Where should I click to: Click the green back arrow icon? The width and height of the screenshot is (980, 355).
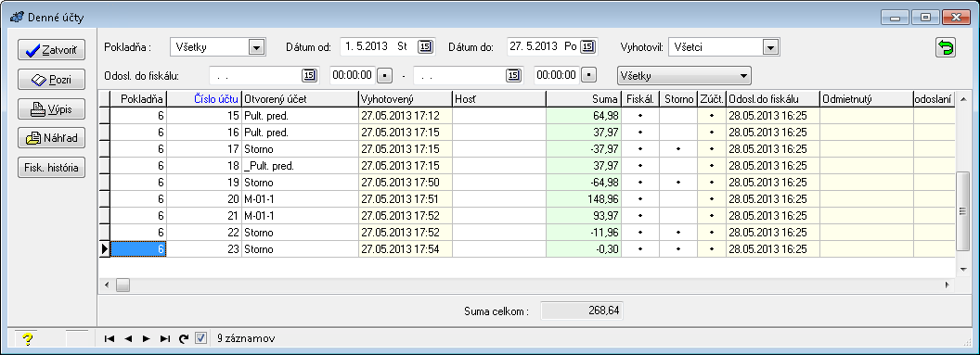coord(946,47)
